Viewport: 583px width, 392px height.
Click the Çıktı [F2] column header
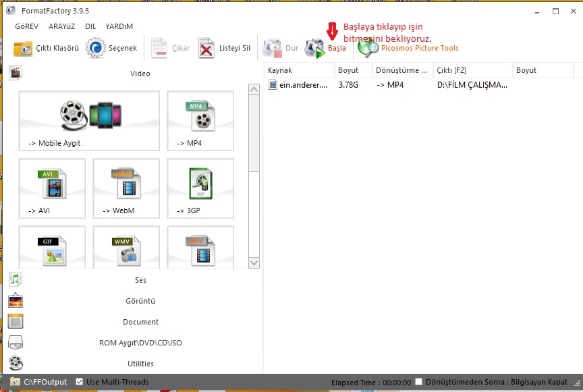tap(473, 70)
